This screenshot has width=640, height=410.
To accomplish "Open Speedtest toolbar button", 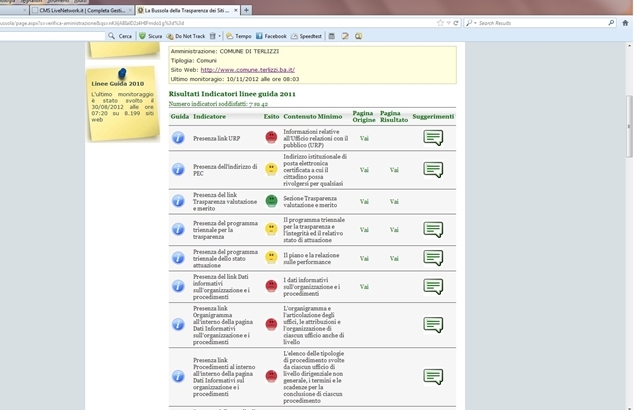I will (x=306, y=36).
